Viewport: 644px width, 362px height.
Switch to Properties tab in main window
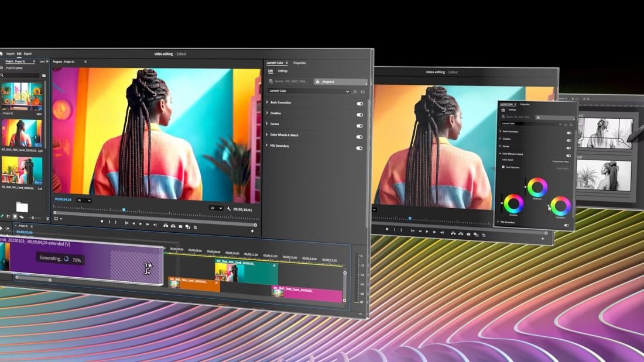point(299,63)
